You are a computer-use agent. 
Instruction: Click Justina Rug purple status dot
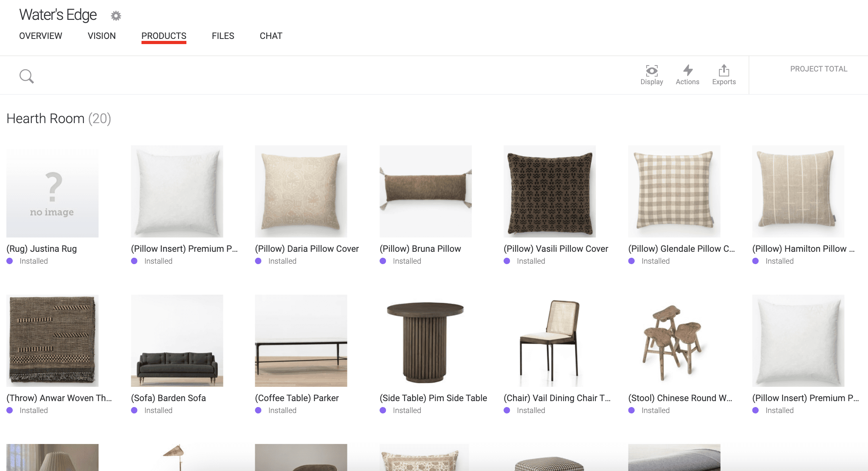click(x=10, y=261)
